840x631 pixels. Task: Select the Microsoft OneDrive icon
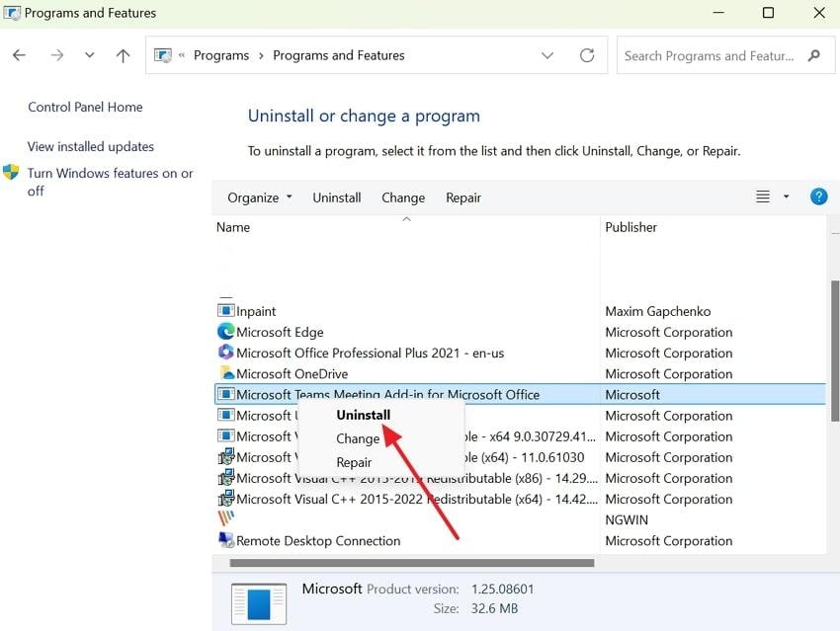226,373
